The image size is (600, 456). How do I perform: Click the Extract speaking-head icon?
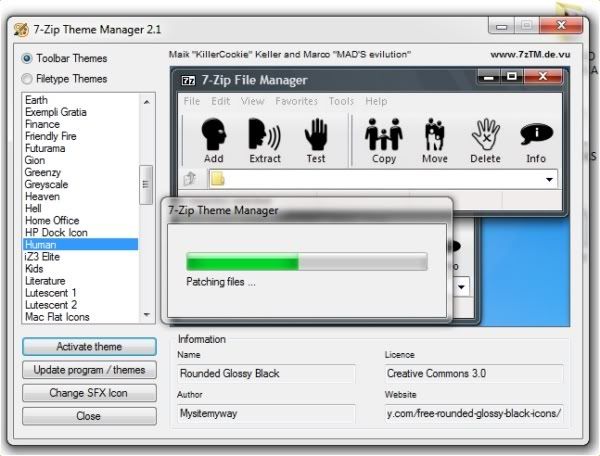click(x=264, y=134)
